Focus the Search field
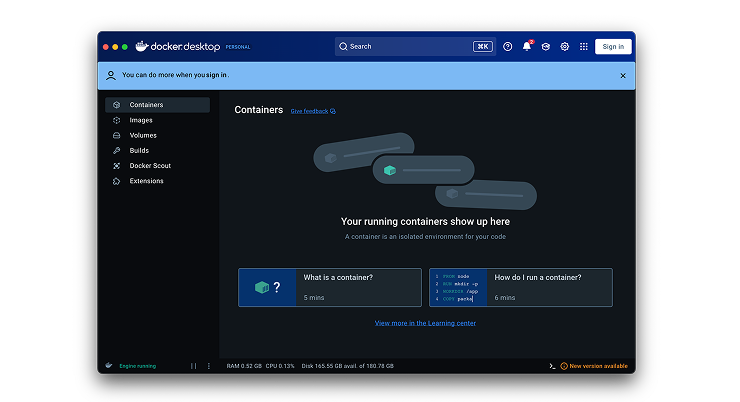Image resolution: width=740 pixels, height=402 pixels. point(415,46)
